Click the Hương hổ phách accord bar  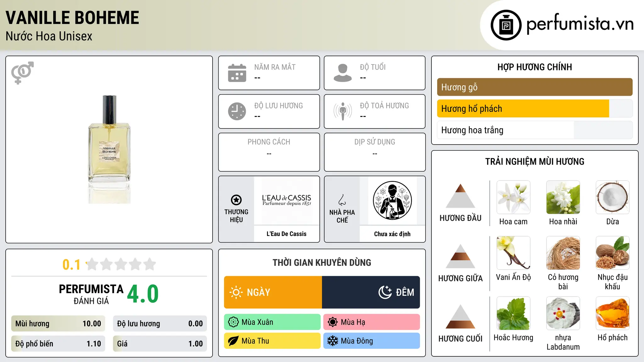point(535,109)
